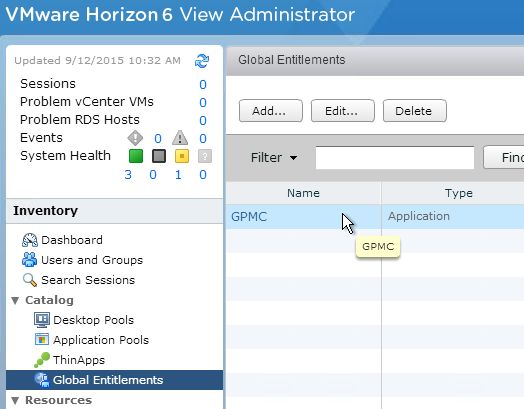
Task: Click the Edit... button
Action: click(343, 111)
